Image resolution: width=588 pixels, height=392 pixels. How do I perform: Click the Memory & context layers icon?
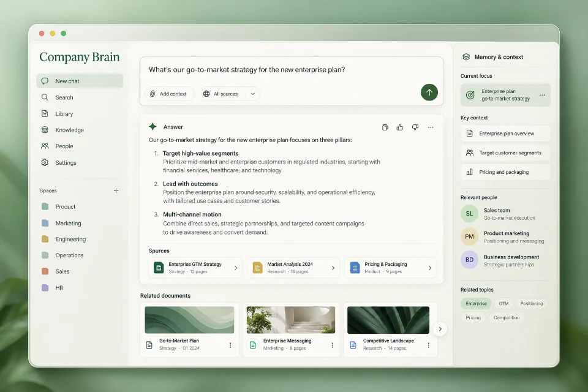coord(466,56)
